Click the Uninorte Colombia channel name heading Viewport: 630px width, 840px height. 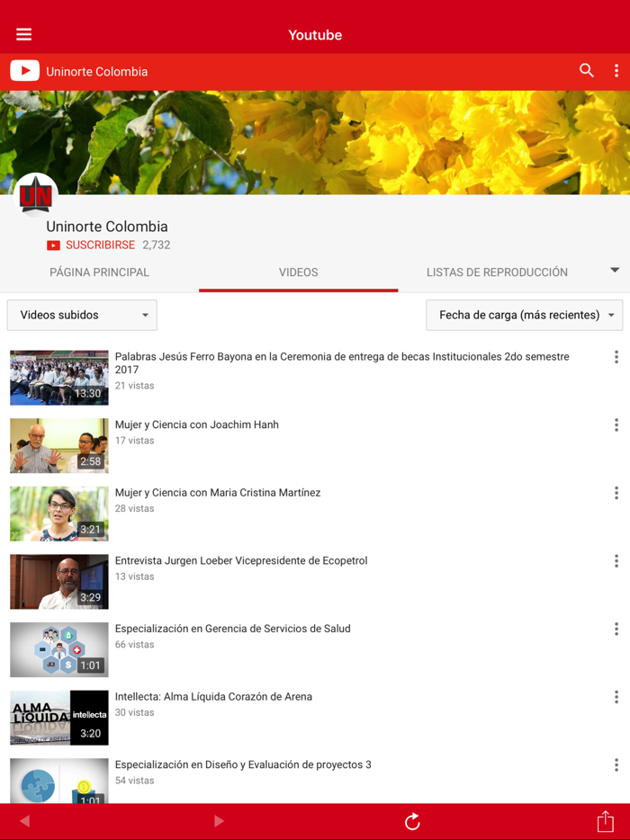point(107,227)
